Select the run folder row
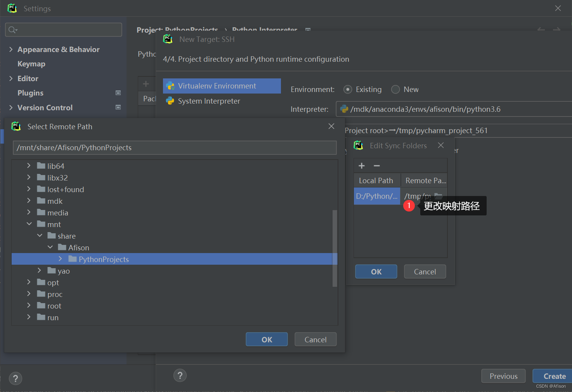The width and height of the screenshot is (572, 392). (175, 317)
